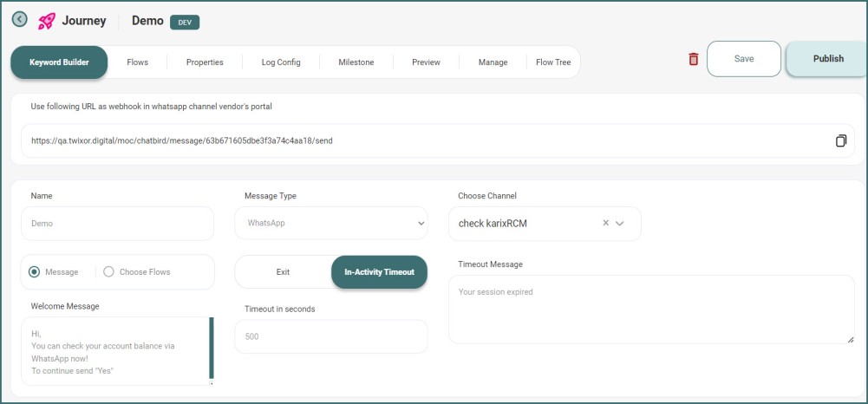Image resolution: width=868 pixels, height=404 pixels.
Task: Click the Save button
Action: click(x=743, y=59)
